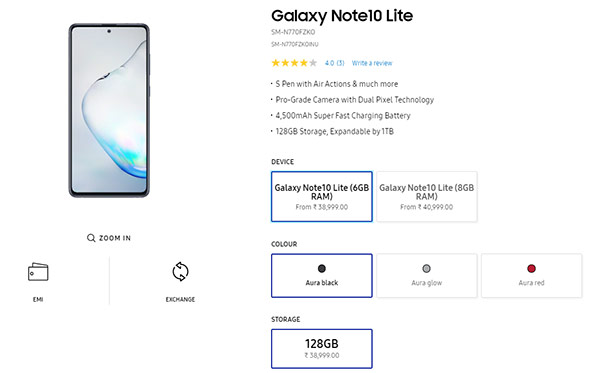Screen dimensions: 600x373
Task: Click the ZOOM IN text label
Action: pyautogui.click(x=115, y=238)
